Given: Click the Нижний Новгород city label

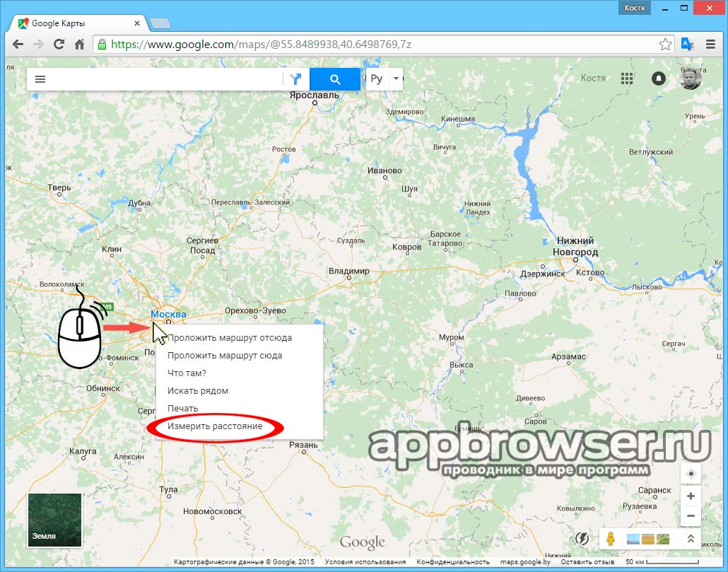Looking at the screenshot, I should pyautogui.click(x=575, y=247).
